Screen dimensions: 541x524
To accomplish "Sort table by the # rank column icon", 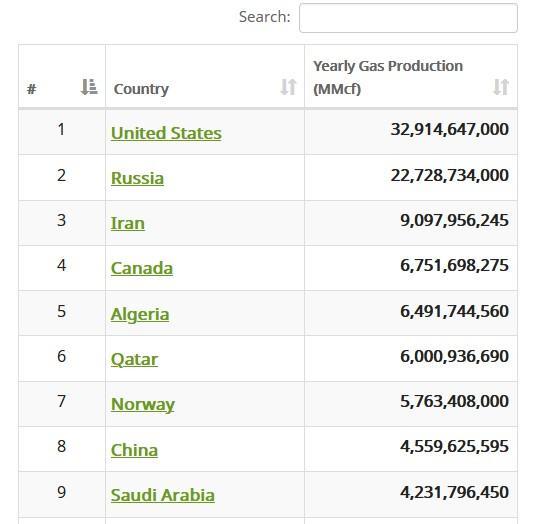I will 89,87.
